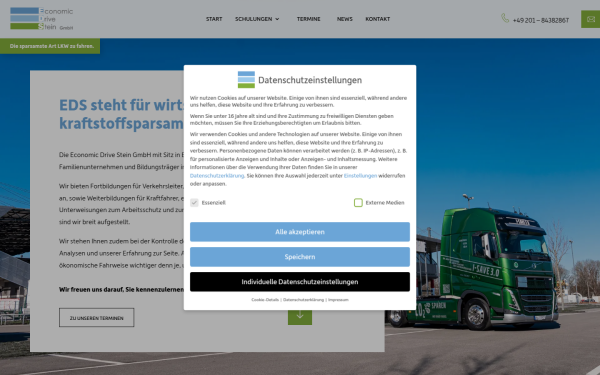The height and width of the screenshot is (375, 600).
Task: Open the News menu item
Action: (x=344, y=19)
